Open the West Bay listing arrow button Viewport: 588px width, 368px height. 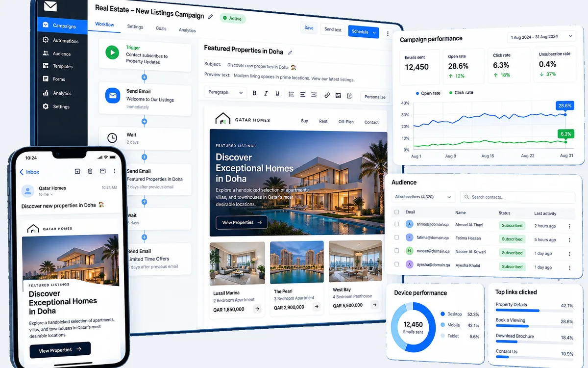click(375, 305)
